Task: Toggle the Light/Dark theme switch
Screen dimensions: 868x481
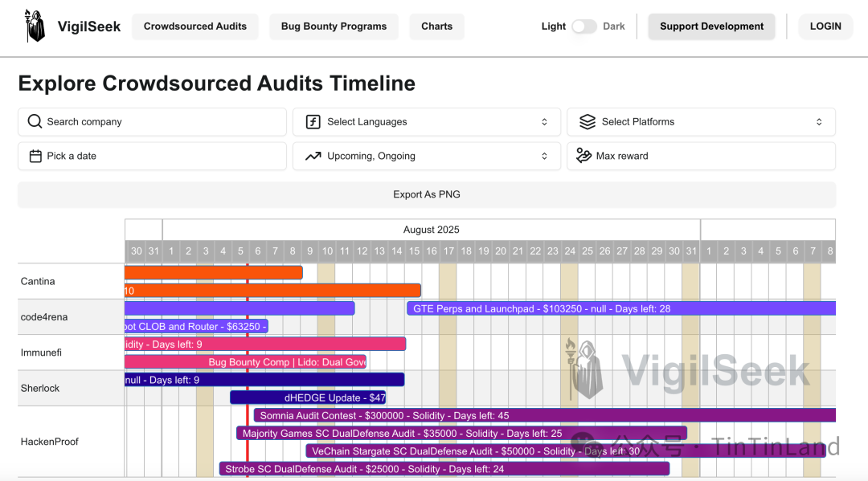Action: (x=584, y=26)
